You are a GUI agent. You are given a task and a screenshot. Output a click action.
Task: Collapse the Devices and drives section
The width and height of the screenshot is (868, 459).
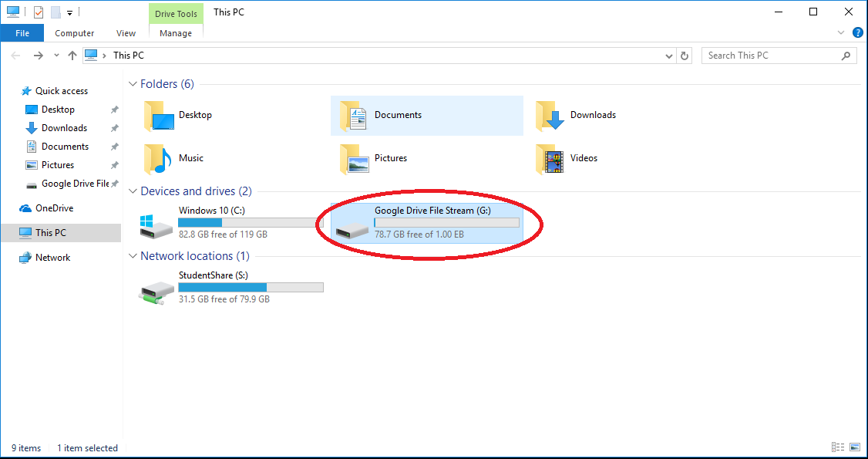(133, 191)
